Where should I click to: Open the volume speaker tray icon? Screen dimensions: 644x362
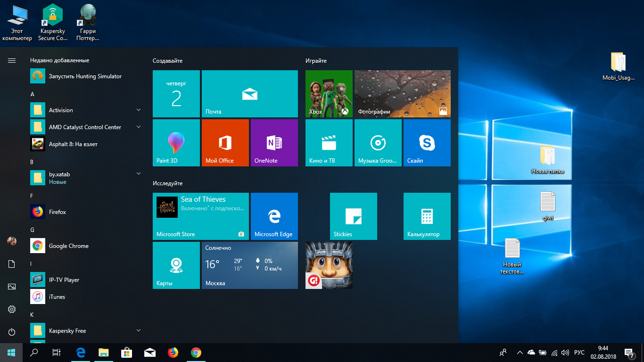coord(565,352)
